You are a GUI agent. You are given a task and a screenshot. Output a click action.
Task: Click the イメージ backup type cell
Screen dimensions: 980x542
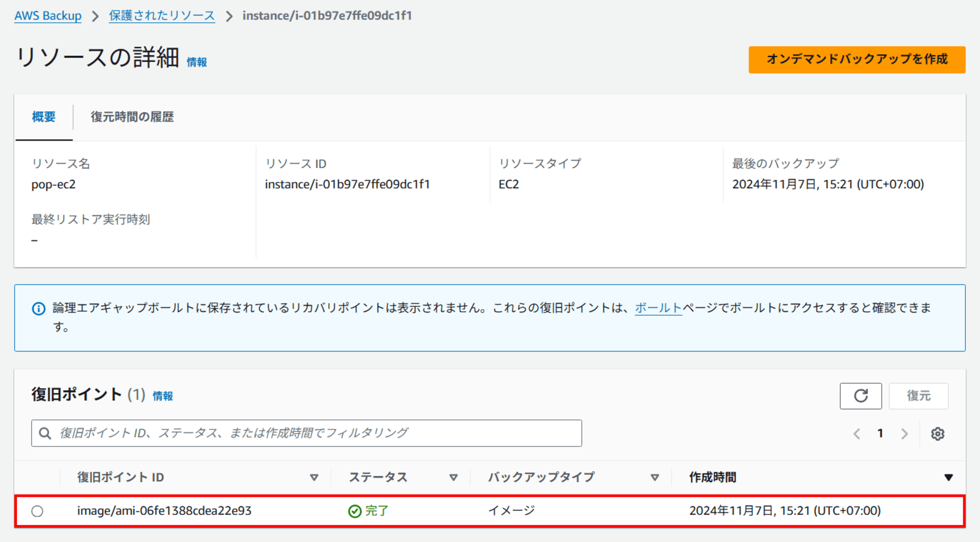coord(512,511)
